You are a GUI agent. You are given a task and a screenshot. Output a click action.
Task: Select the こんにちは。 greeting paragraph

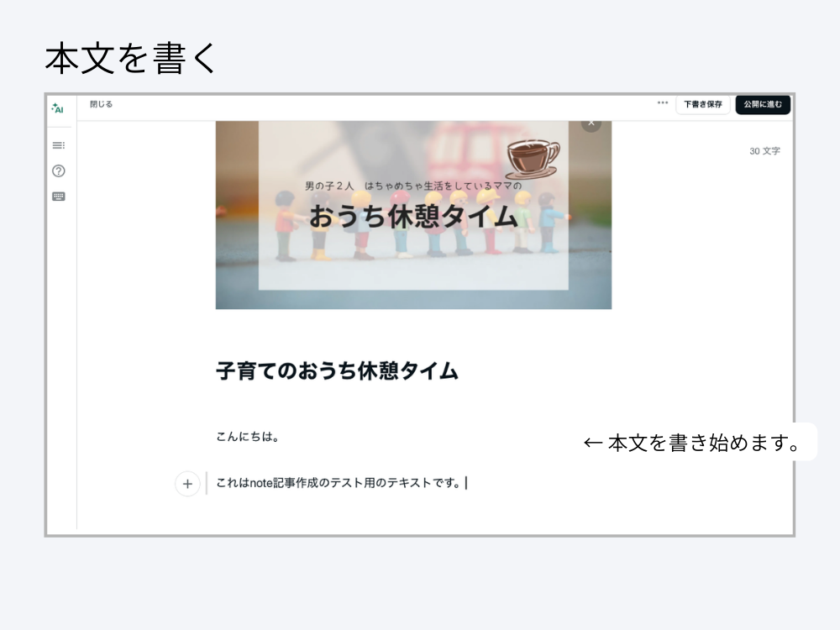pos(242,437)
